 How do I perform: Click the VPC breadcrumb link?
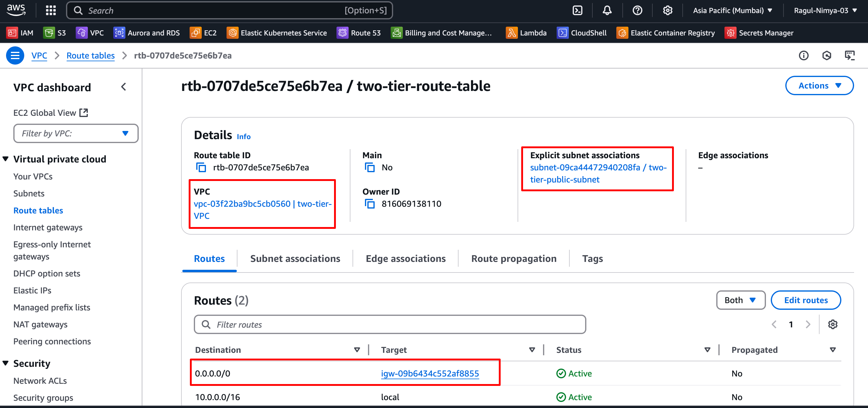39,55
